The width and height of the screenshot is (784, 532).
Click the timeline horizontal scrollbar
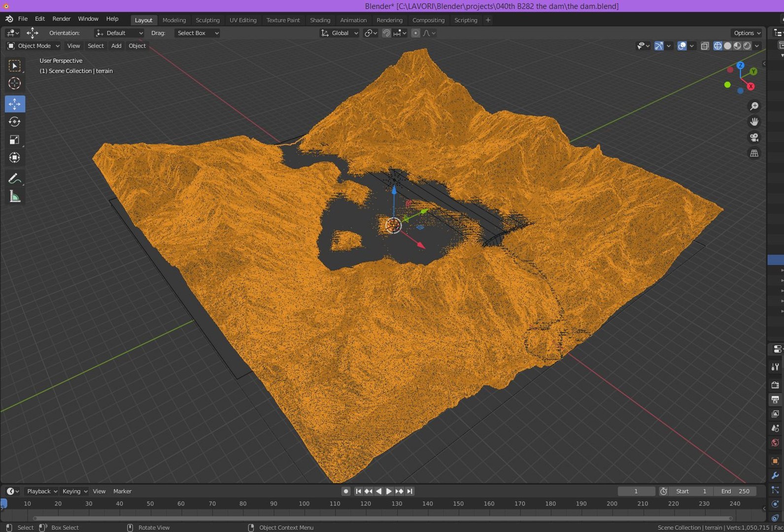click(x=382, y=518)
